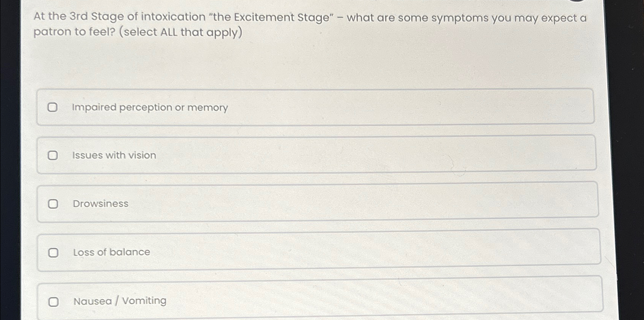Image resolution: width=644 pixels, height=320 pixels.
Task: Click the "Nausea / Vomiting" label text
Action: pos(120,300)
